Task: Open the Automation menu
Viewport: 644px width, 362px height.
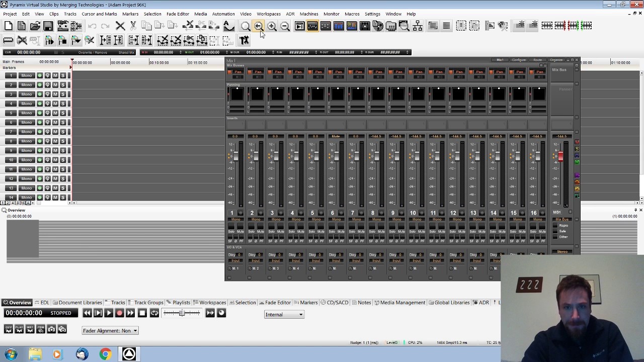Action: click(x=223, y=14)
